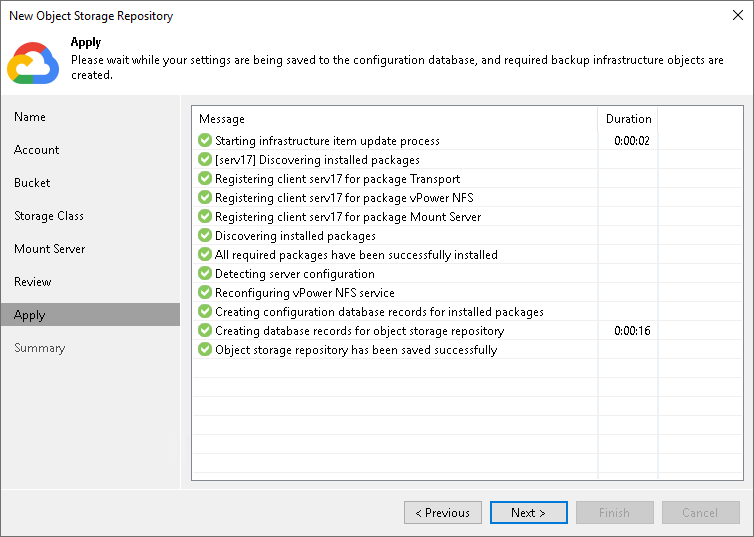Screen dimensions: 754x537
Task: Select 'Registering client serv17 for package vPower NFS'
Action: [x=344, y=198]
